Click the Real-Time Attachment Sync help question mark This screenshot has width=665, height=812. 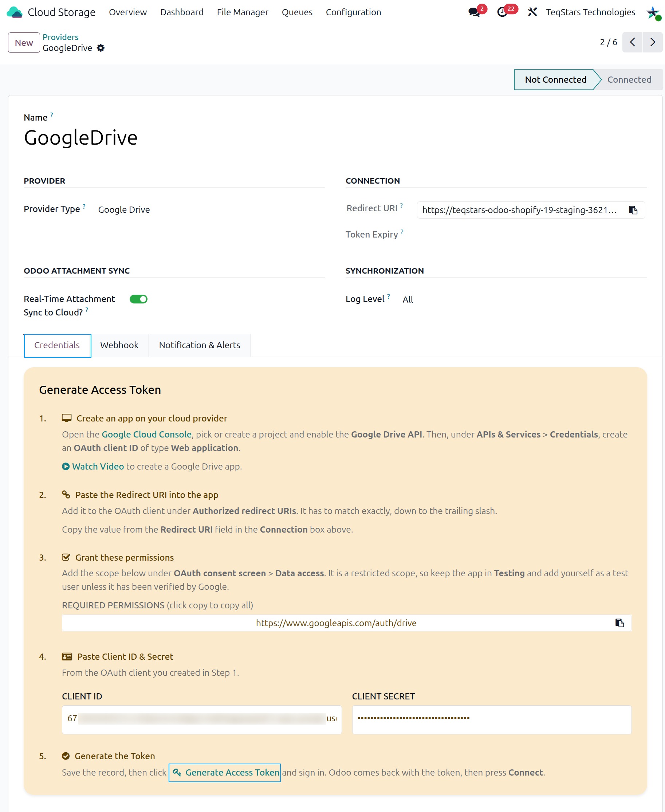[87, 310]
